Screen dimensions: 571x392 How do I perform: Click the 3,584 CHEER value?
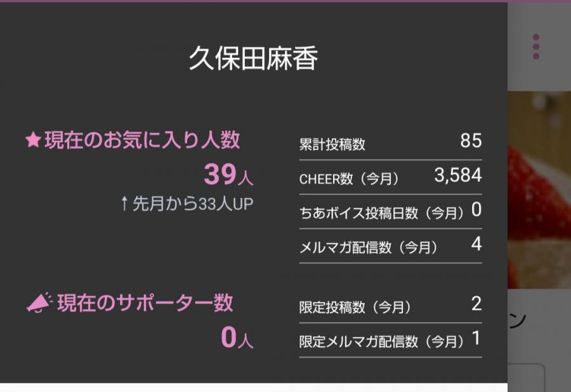pos(457,176)
